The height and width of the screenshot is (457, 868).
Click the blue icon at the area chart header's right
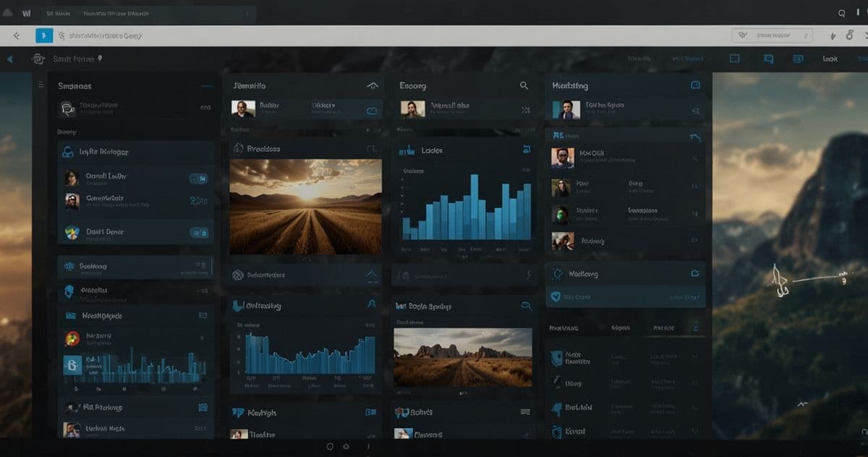372,304
